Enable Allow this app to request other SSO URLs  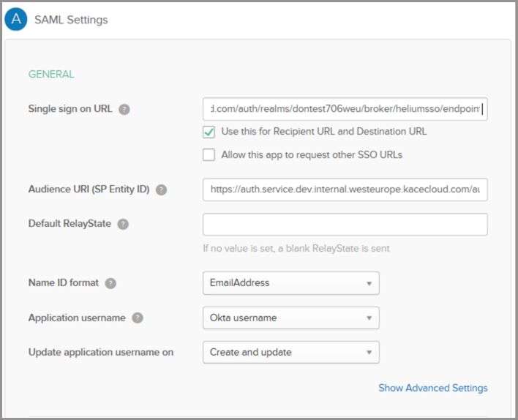pyautogui.click(x=209, y=155)
